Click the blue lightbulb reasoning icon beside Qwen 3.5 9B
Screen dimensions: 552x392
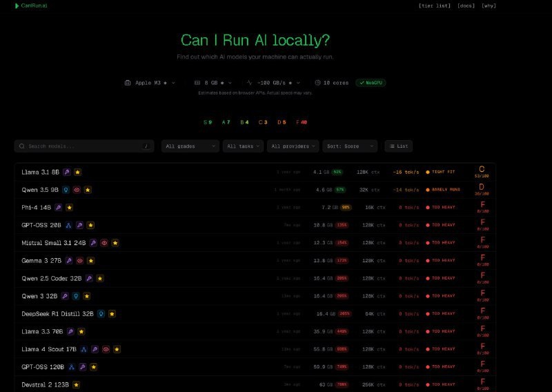[66, 190]
